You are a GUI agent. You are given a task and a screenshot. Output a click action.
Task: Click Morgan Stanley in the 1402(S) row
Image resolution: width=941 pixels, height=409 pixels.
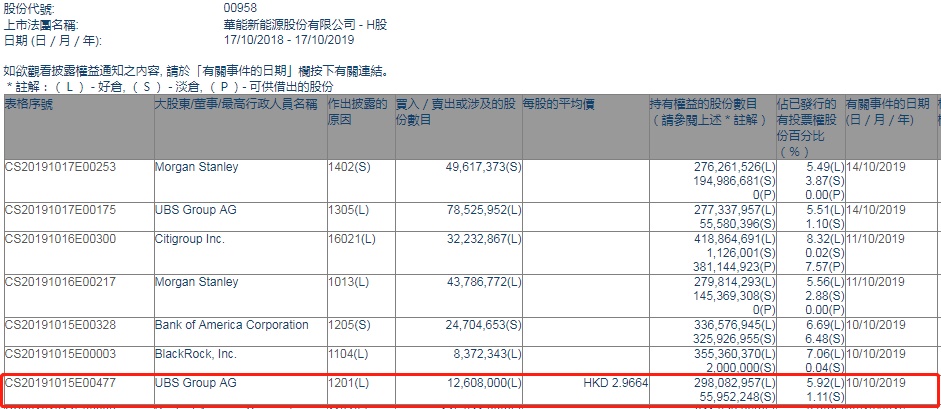click(196, 167)
